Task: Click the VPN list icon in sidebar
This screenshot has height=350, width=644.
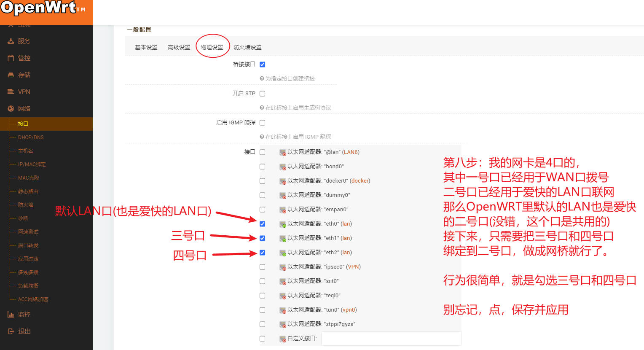Action: click(11, 92)
